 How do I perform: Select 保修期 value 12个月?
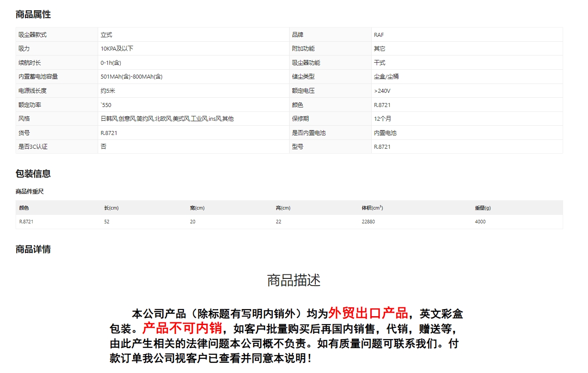click(x=382, y=119)
